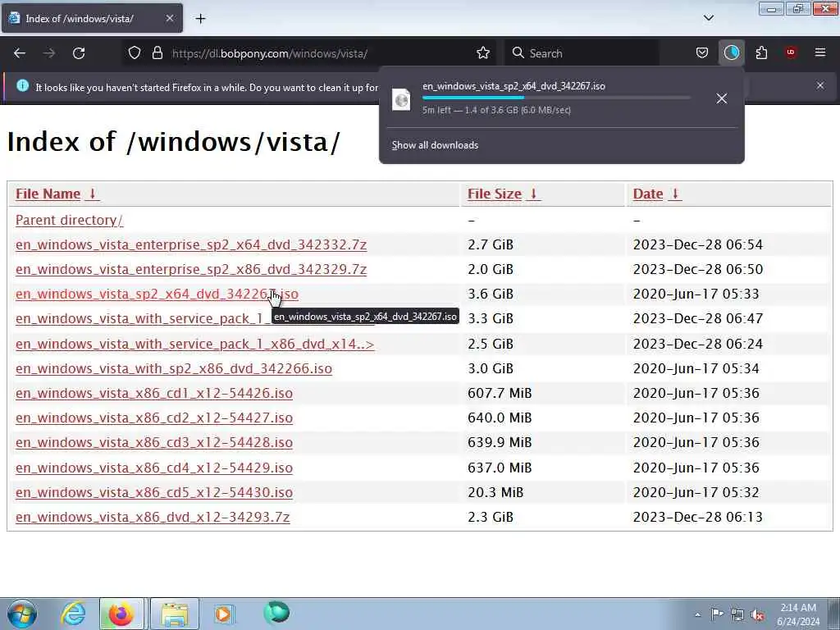The height and width of the screenshot is (630, 840).
Task: Dismiss the Firefox refresh notification bar
Action: click(x=820, y=85)
